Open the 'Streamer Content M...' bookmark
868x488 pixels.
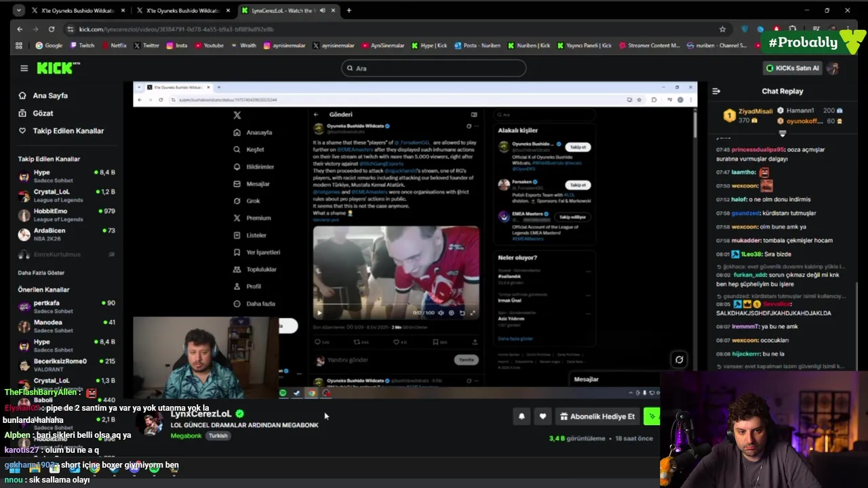coord(649,45)
